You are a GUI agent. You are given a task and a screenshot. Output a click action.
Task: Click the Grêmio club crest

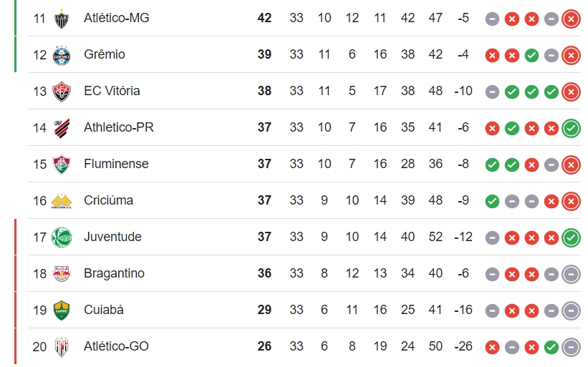click(x=62, y=55)
